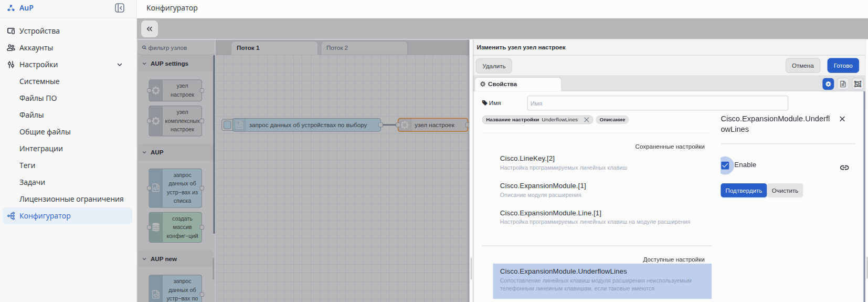
Task: Toggle the Enable checkbox
Action: click(725, 165)
